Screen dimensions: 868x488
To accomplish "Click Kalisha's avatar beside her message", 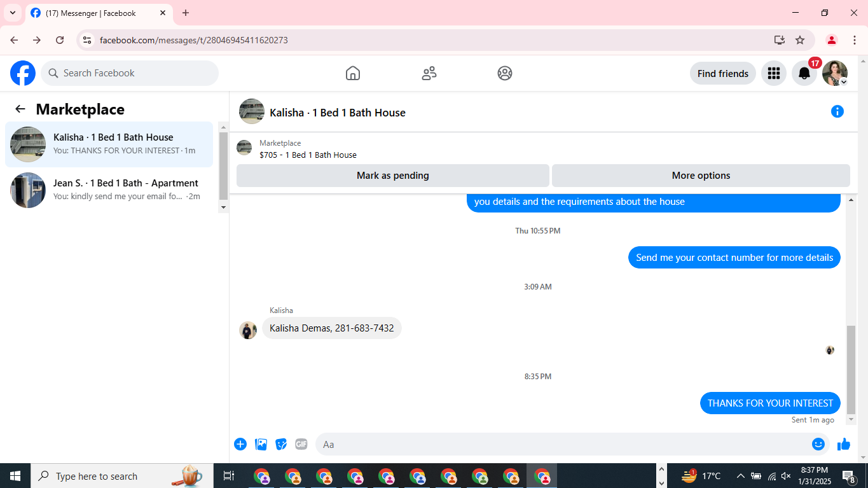I will click(248, 330).
